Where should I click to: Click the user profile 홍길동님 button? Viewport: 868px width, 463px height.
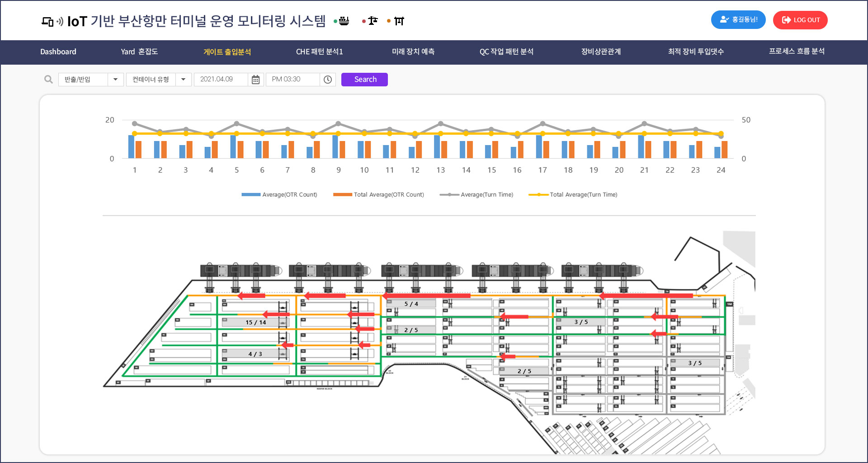[738, 20]
